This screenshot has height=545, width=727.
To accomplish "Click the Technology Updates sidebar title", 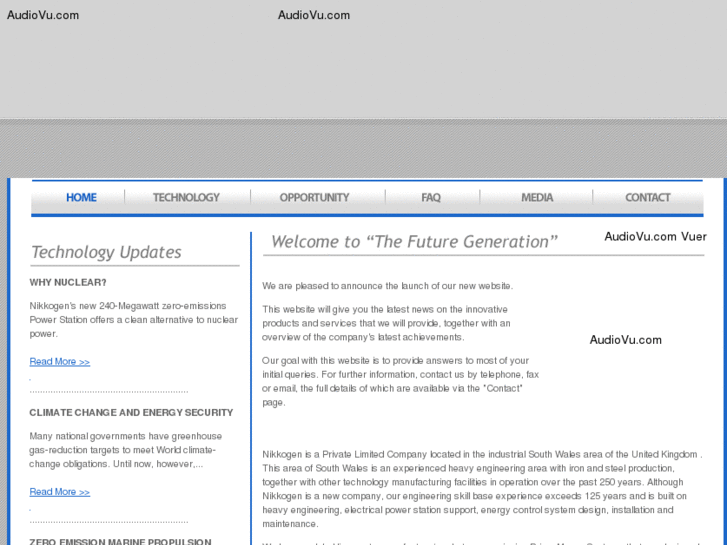I will tap(106, 252).
